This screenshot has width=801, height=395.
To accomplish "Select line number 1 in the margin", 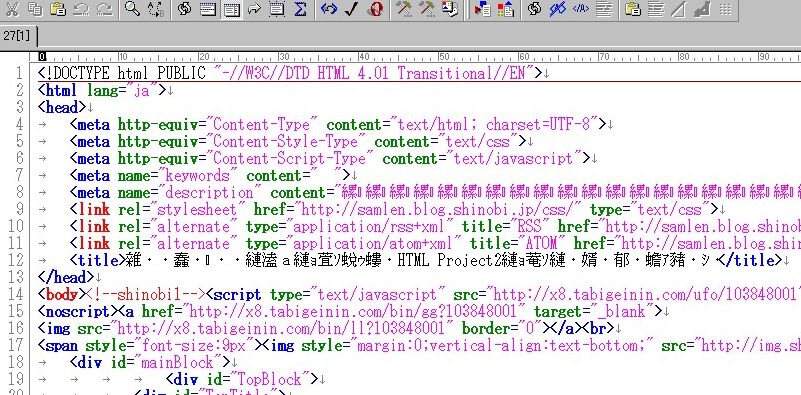I will tap(19, 74).
